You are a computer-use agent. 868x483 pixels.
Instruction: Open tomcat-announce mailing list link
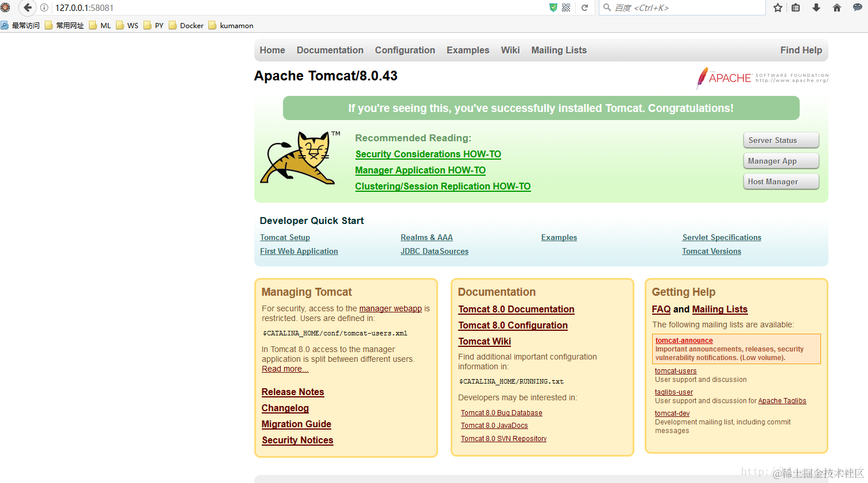point(684,341)
